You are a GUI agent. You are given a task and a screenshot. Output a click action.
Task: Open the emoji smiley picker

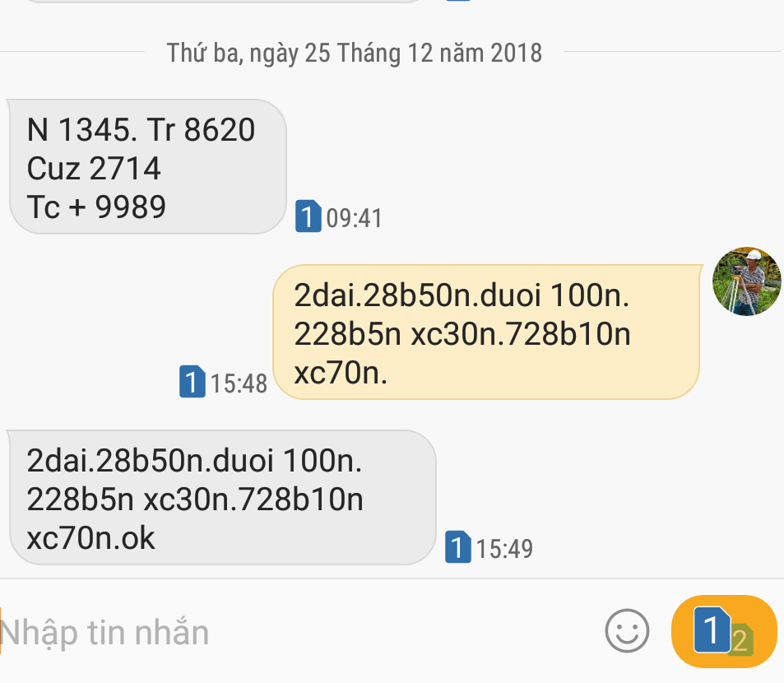coord(627,631)
